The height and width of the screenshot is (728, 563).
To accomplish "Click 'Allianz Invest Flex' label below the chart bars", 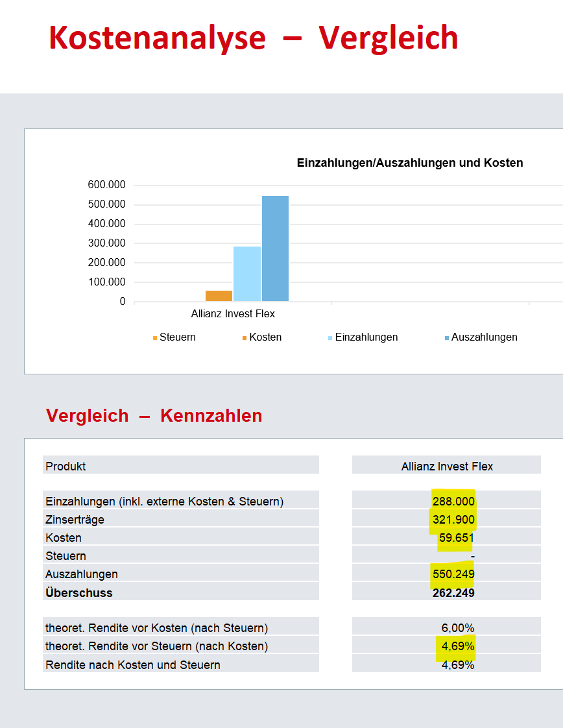I will point(233,314).
